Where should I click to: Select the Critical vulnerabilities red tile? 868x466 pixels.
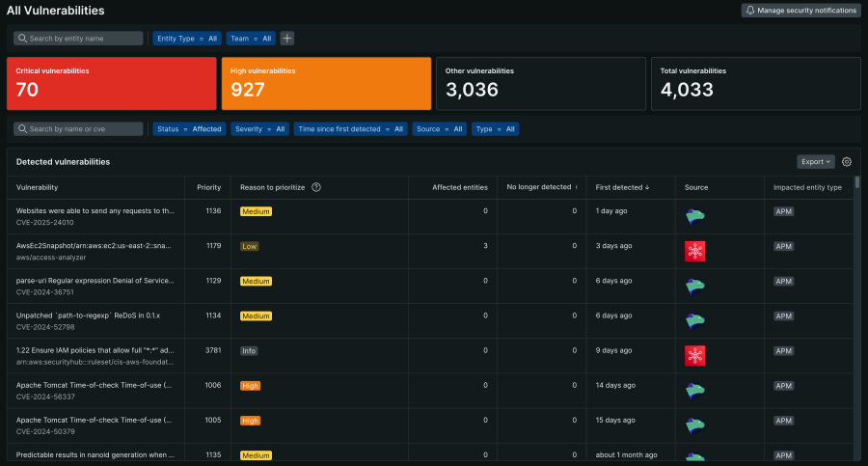tap(111, 83)
